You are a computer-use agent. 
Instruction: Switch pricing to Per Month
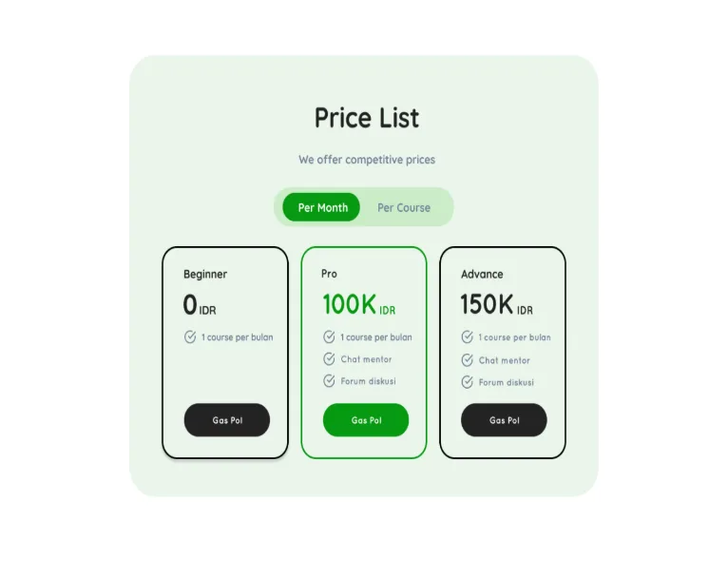point(321,207)
